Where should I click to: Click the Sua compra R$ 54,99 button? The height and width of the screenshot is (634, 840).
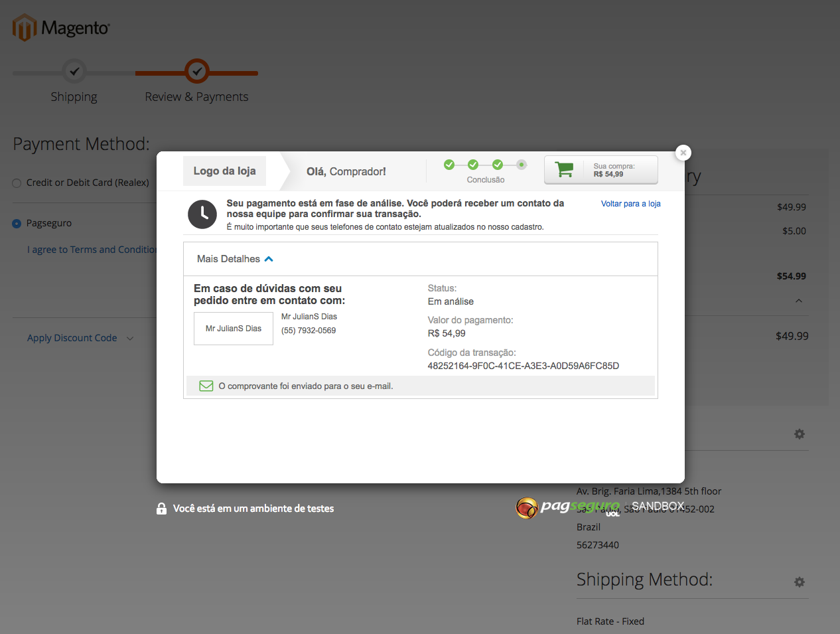click(x=601, y=170)
